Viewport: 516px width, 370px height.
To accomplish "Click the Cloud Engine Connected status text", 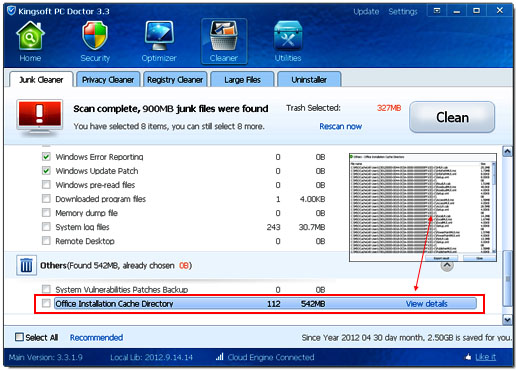I will pyautogui.click(x=271, y=357).
